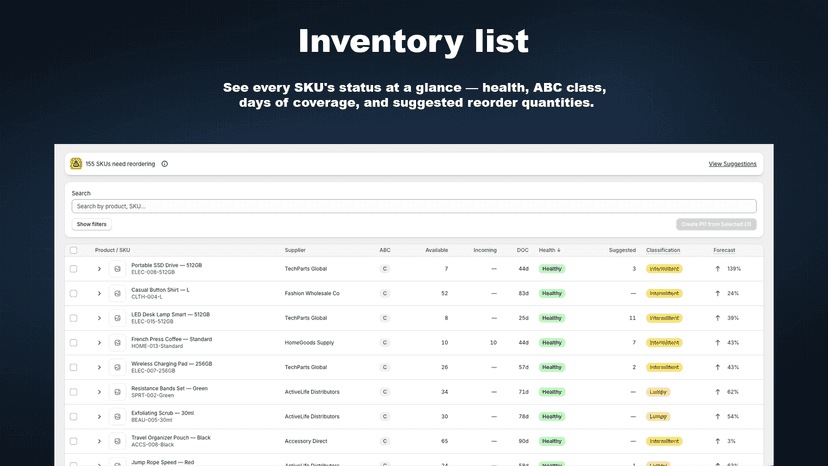Click the 155 SKUs need reordering text

coord(120,164)
